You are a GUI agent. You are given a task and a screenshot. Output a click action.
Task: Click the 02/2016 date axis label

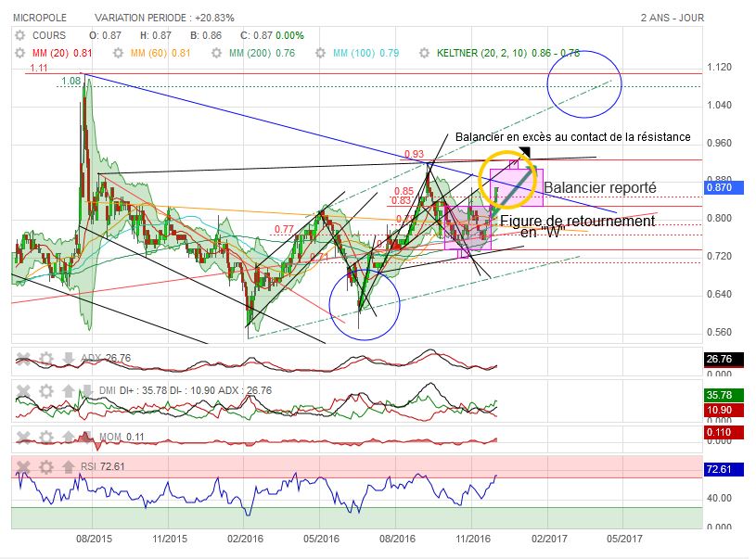(246, 539)
